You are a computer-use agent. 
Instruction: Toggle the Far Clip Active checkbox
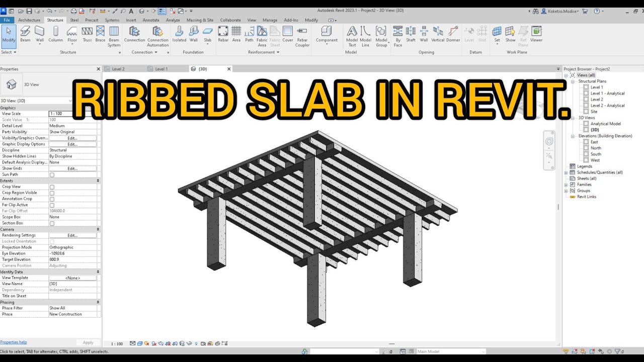pyautogui.click(x=52, y=205)
